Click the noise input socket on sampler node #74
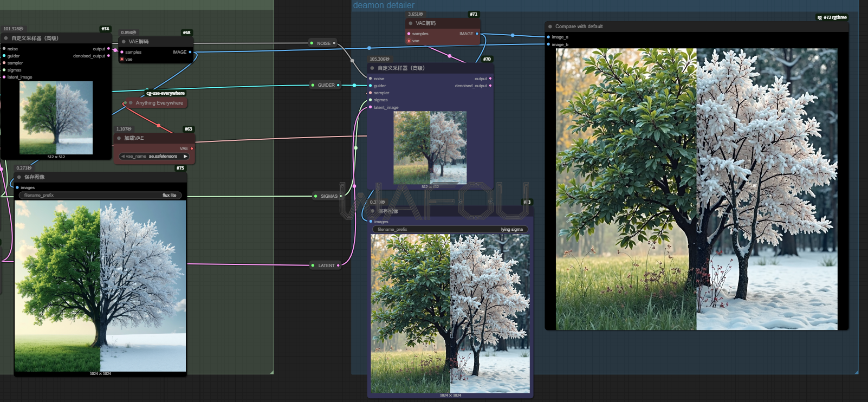This screenshot has height=402, width=868. click(x=4, y=49)
